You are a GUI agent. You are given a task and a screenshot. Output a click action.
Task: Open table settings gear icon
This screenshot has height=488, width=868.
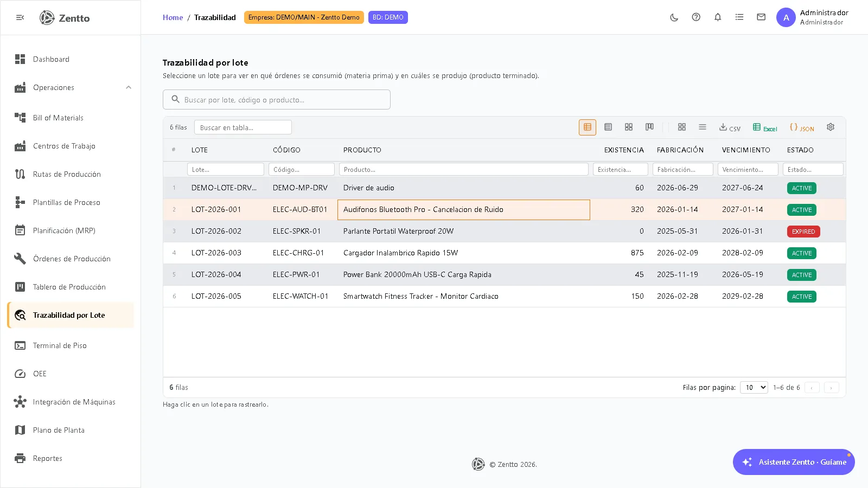[831, 127]
